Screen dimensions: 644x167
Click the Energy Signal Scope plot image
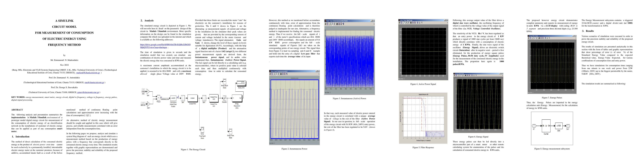pos(478,103)
